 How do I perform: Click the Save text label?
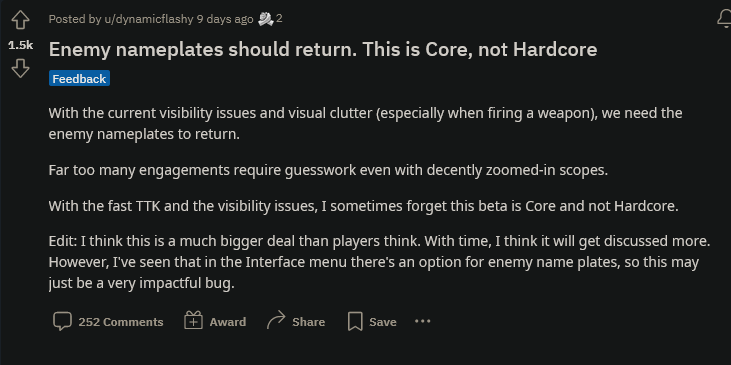[x=383, y=322]
